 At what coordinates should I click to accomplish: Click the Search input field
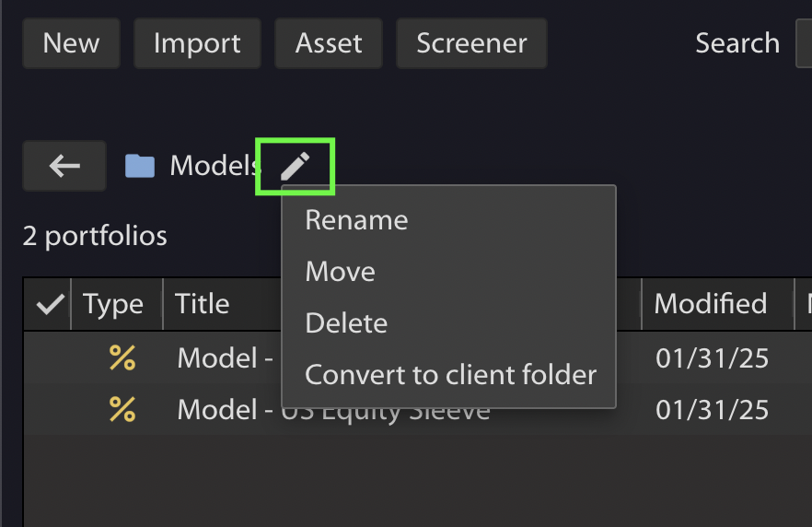pyautogui.click(x=804, y=43)
